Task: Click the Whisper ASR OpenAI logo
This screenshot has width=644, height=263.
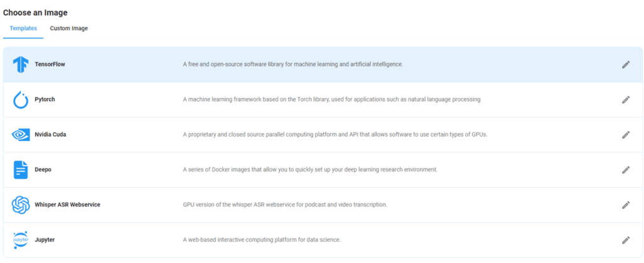Action: click(x=21, y=204)
